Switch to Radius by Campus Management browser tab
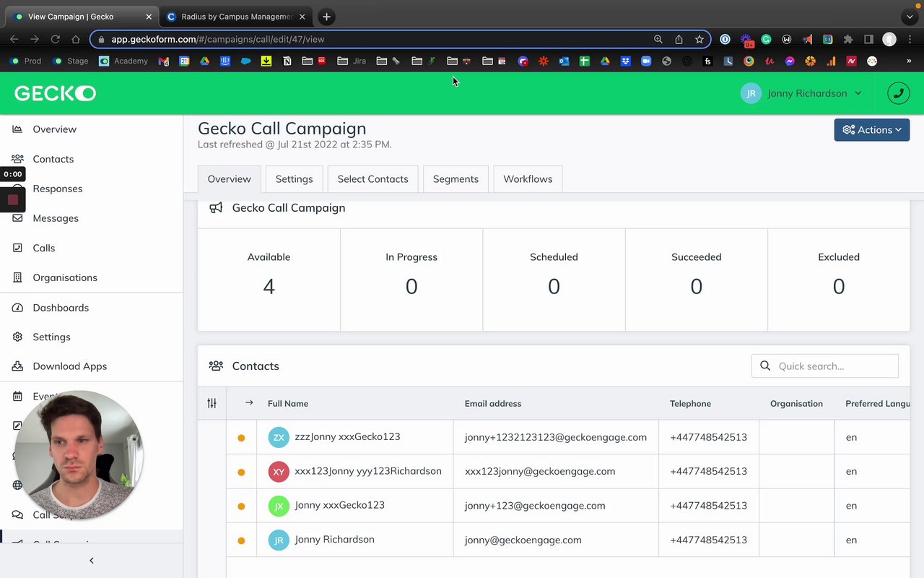Image resolution: width=924 pixels, height=578 pixels. coord(236,17)
